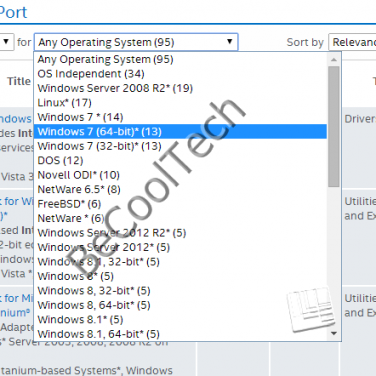376x376 pixels.
Task: Select Windows 8.1, 32-bit* (5)
Action: click(x=180, y=262)
